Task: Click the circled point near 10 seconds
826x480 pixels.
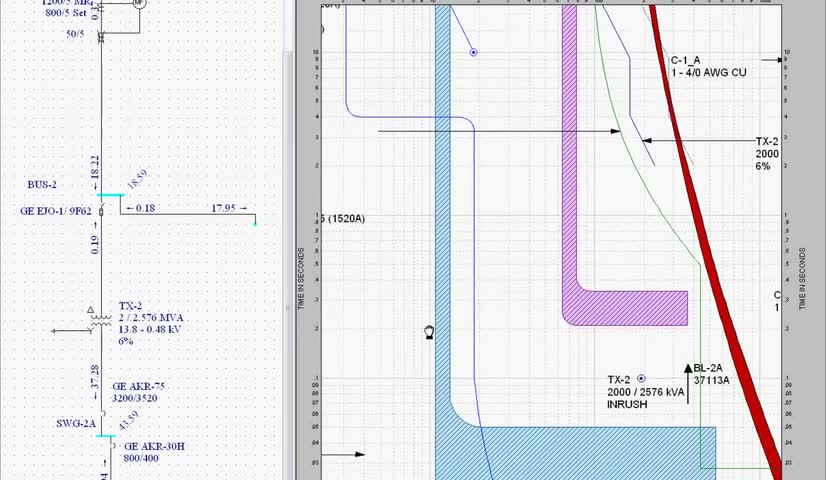Action: tap(474, 52)
